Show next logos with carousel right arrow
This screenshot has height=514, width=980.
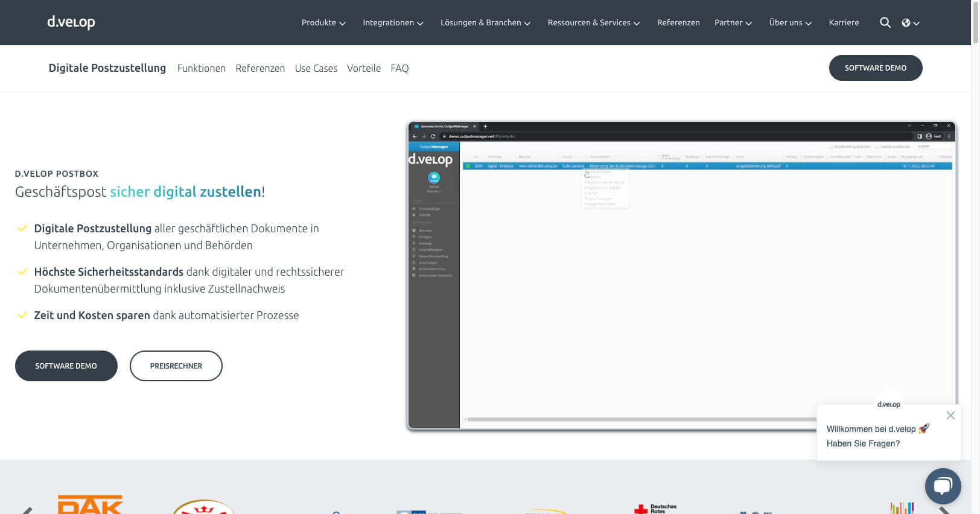coord(945,510)
